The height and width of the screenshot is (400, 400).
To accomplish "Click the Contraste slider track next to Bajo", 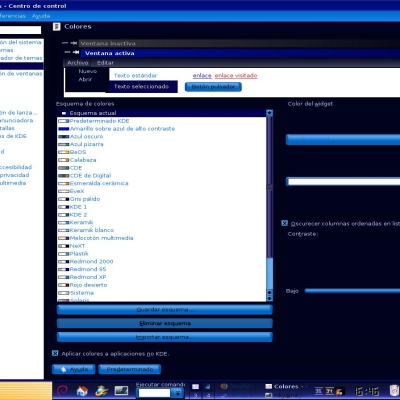I will [x=352, y=291].
